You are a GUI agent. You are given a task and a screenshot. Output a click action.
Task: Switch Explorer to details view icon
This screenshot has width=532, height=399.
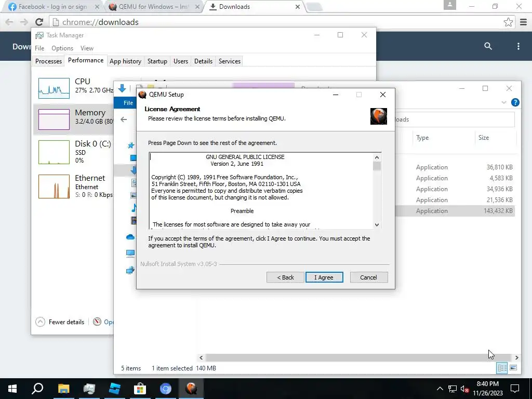click(x=502, y=368)
